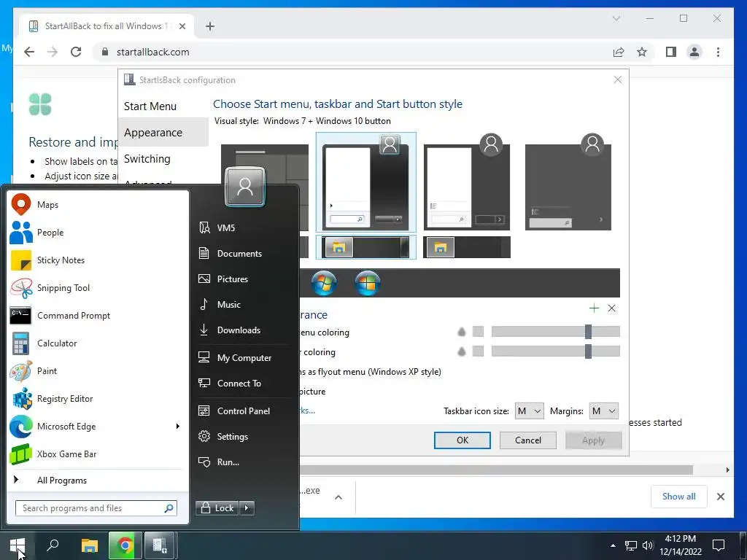Open StartIsBack configuration taskbar icon
Viewport: 747px width, 560px height.
point(160,545)
